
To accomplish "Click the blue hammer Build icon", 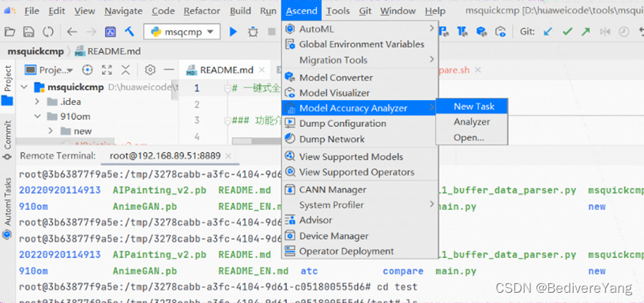I will (x=130, y=32).
